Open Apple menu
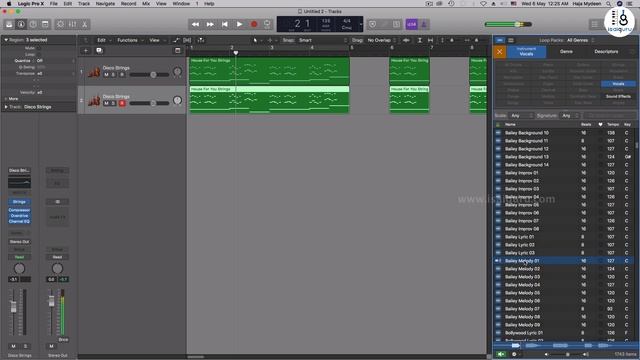This screenshot has width=640, height=360. (9, 4)
